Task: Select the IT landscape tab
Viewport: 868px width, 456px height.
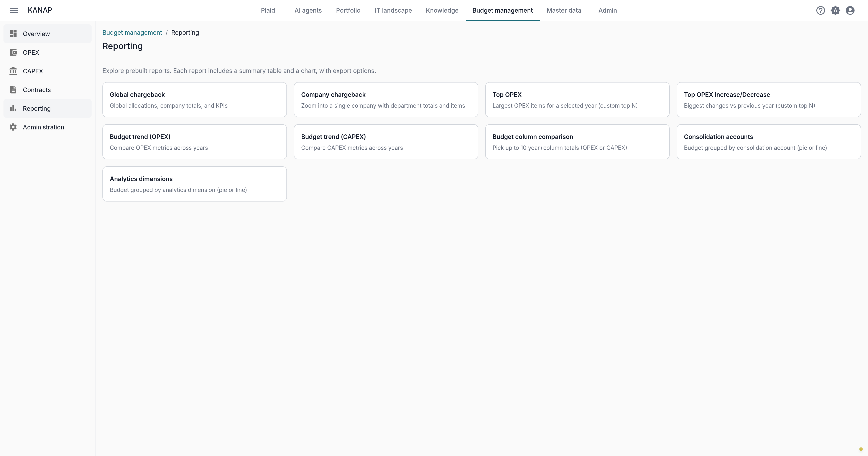Action: (393, 10)
